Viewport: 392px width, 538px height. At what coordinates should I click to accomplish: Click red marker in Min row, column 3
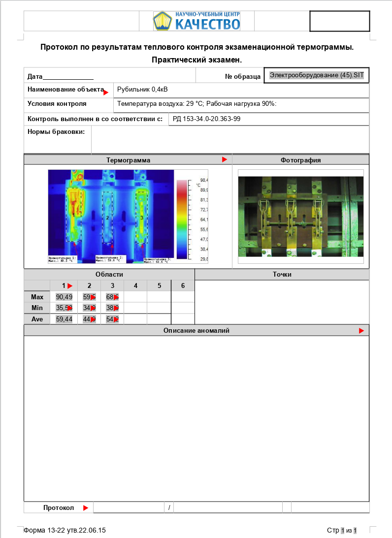pyautogui.click(x=116, y=308)
